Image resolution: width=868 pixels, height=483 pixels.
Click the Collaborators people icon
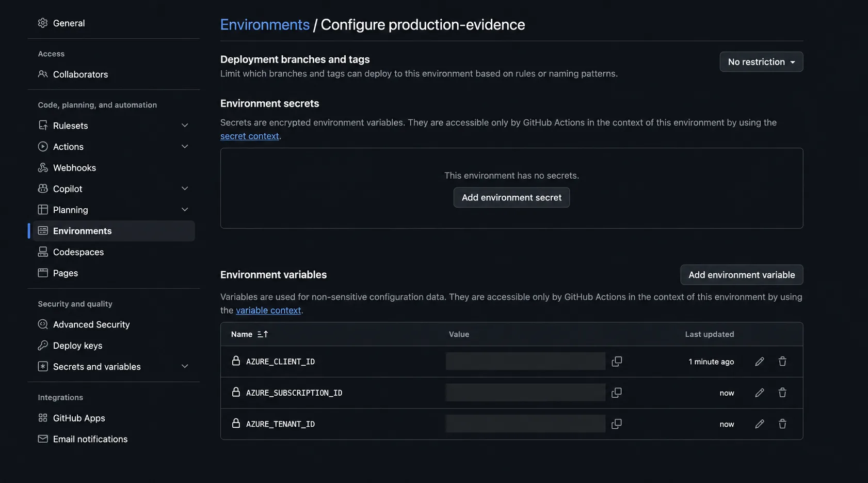coord(43,74)
